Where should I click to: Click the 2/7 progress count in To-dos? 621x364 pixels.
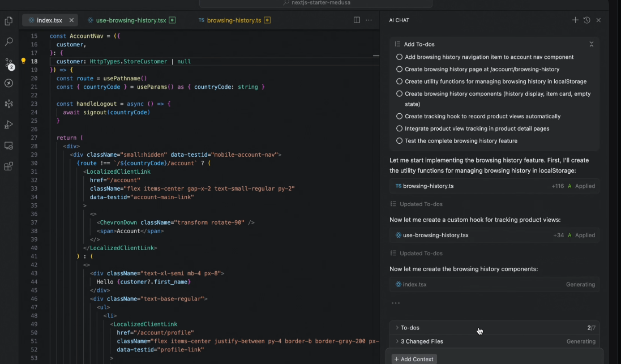(x=592, y=328)
